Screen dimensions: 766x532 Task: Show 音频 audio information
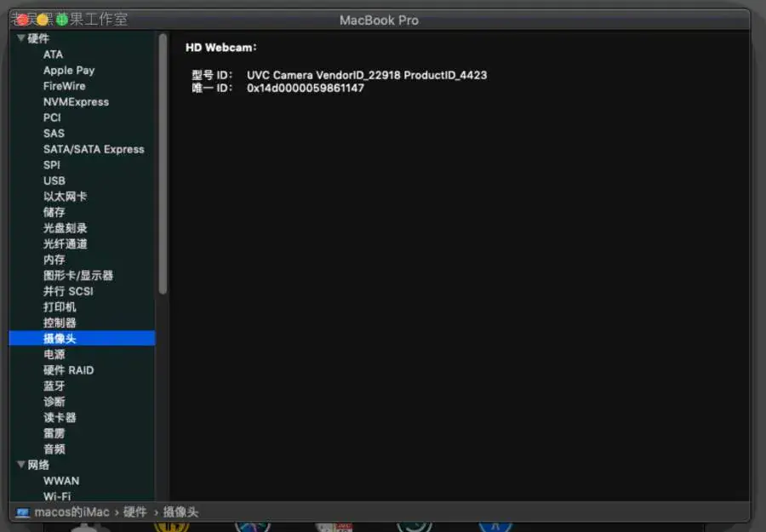[x=54, y=449]
